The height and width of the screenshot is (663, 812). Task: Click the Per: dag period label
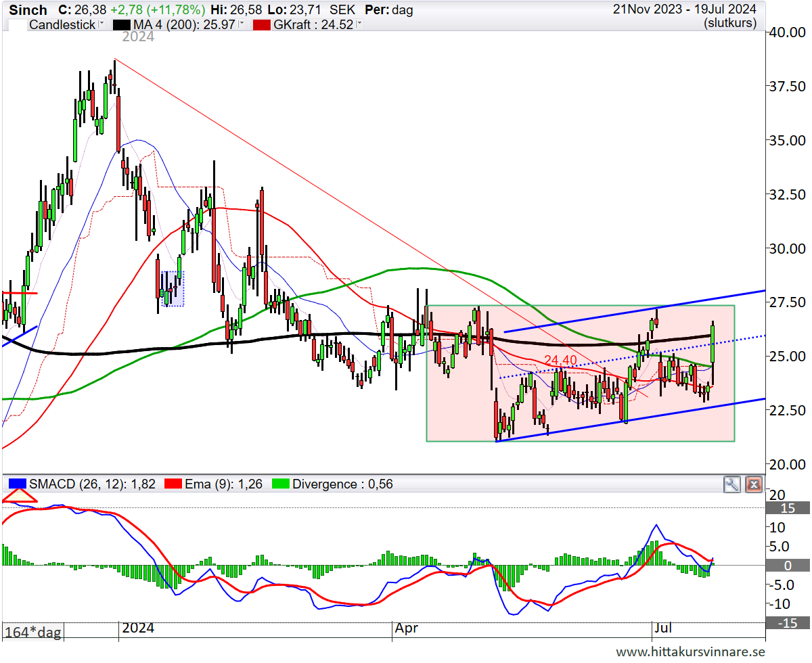[x=388, y=9]
